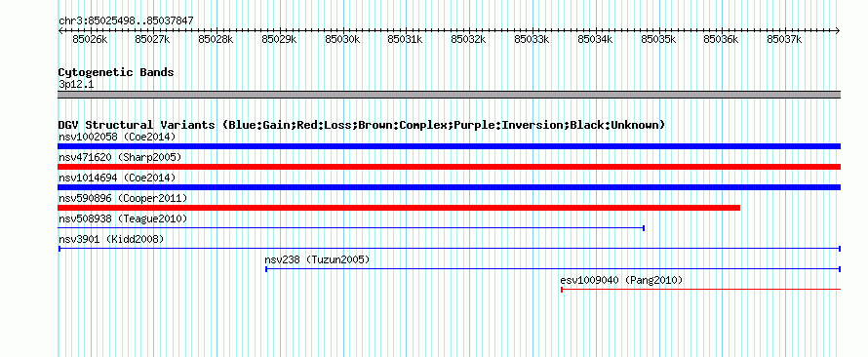Image resolution: width=868 pixels, height=357 pixels.
Task: Click the 85036k ruler tick label
Action: 722,39
